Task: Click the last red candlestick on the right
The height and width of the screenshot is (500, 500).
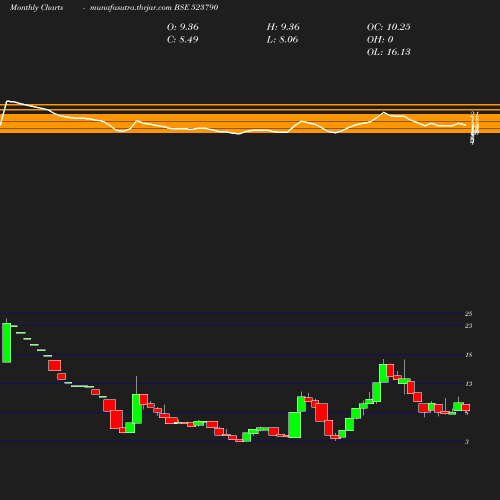Action: click(x=466, y=407)
